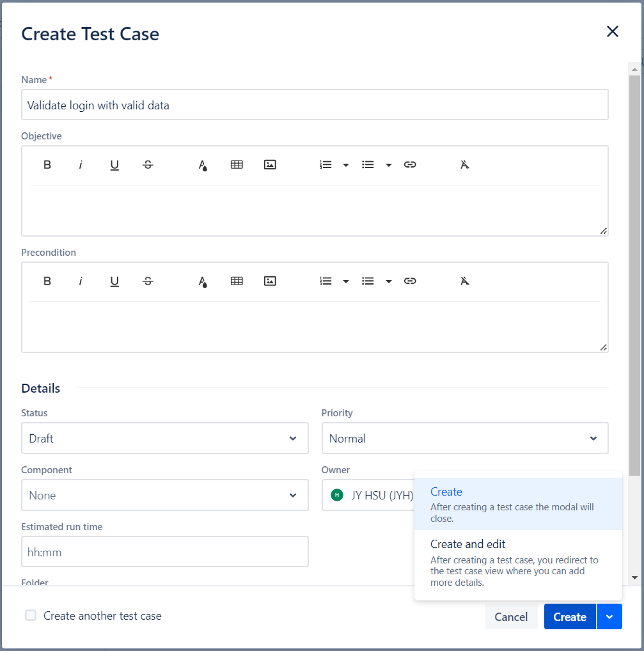Open the Component dropdown showing None
The width and height of the screenshot is (644, 651).
(x=165, y=496)
